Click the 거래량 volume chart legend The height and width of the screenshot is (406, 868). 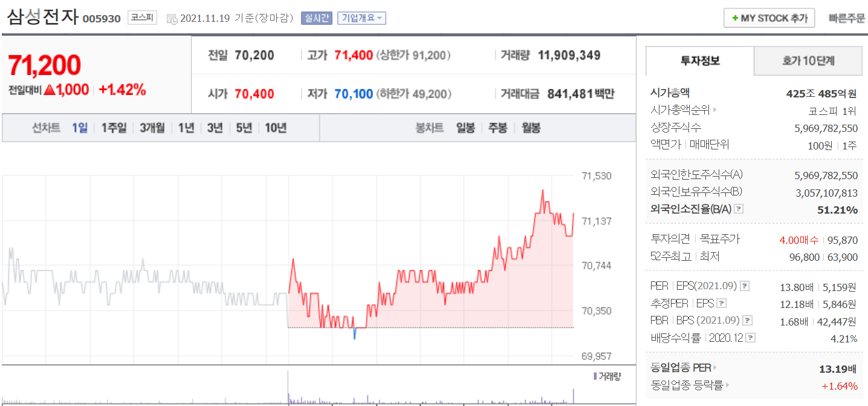pyautogui.click(x=606, y=376)
